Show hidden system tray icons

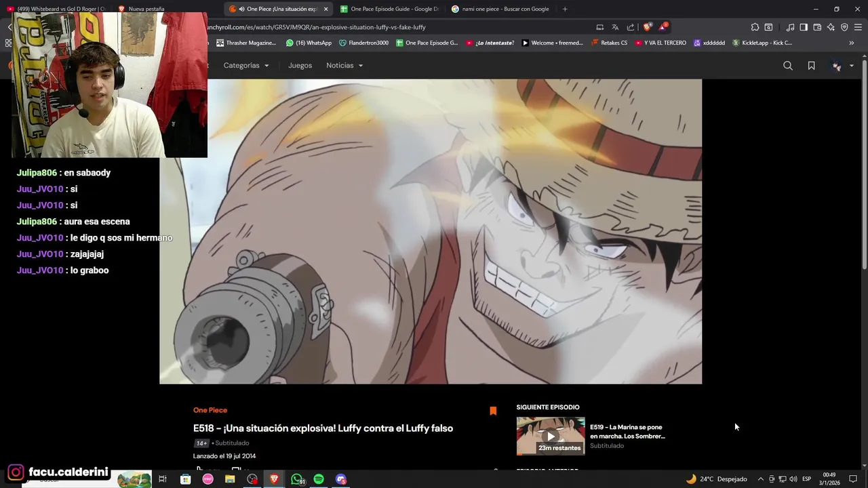tap(760, 479)
